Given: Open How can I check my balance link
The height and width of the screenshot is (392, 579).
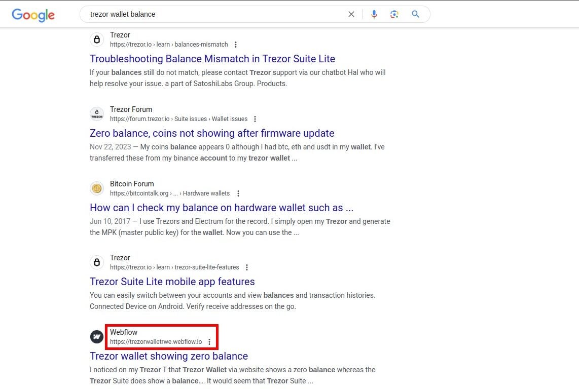Looking at the screenshot, I should pyautogui.click(x=222, y=208).
